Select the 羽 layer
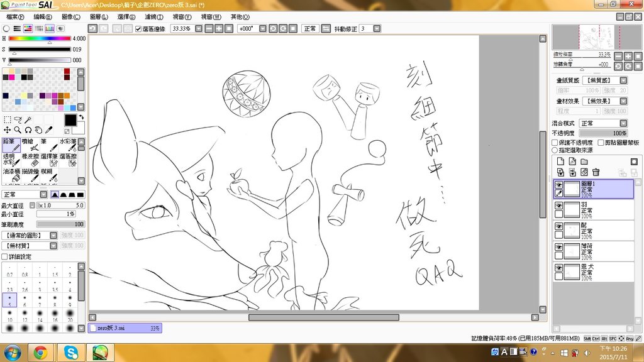 [x=594, y=210]
